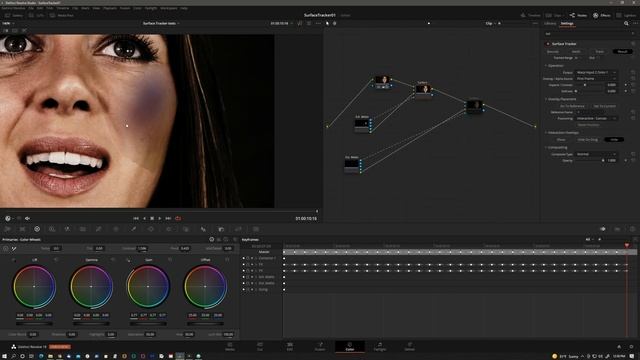Jump to the first frame

pos(136,218)
